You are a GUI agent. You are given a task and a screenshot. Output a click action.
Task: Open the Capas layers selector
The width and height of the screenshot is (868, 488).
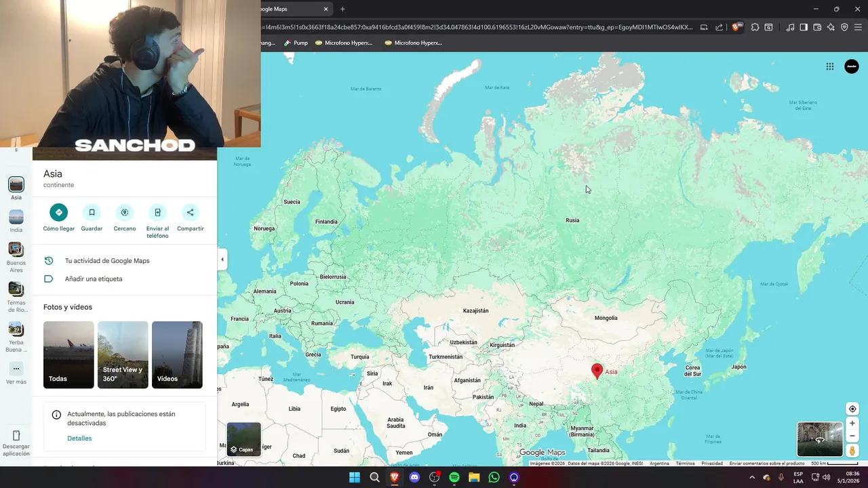(x=243, y=439)
